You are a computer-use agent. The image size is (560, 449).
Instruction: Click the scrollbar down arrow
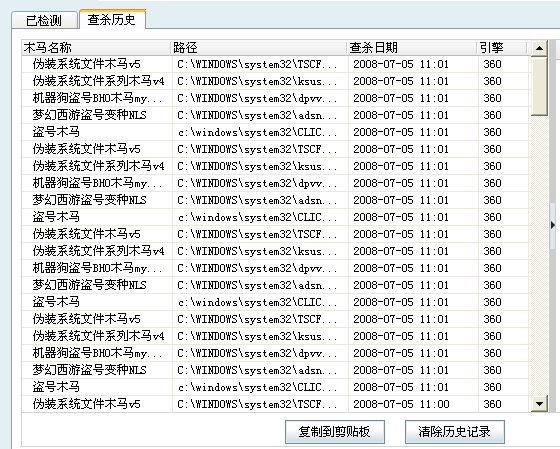(539, 404)
